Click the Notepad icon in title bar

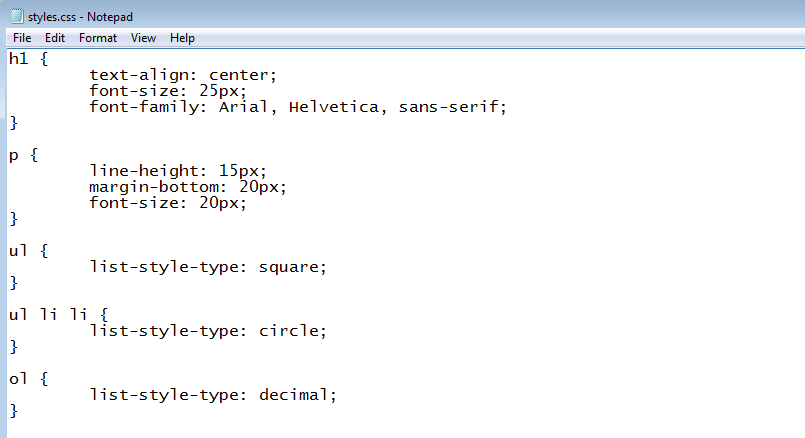[x=17, y=16]
